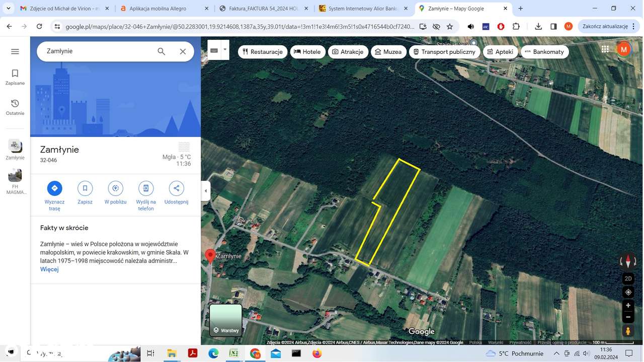The height and width of the screenshot is (362, 644).
Task: Bookmark this page with star icon
Action: [x=450, y=27]
